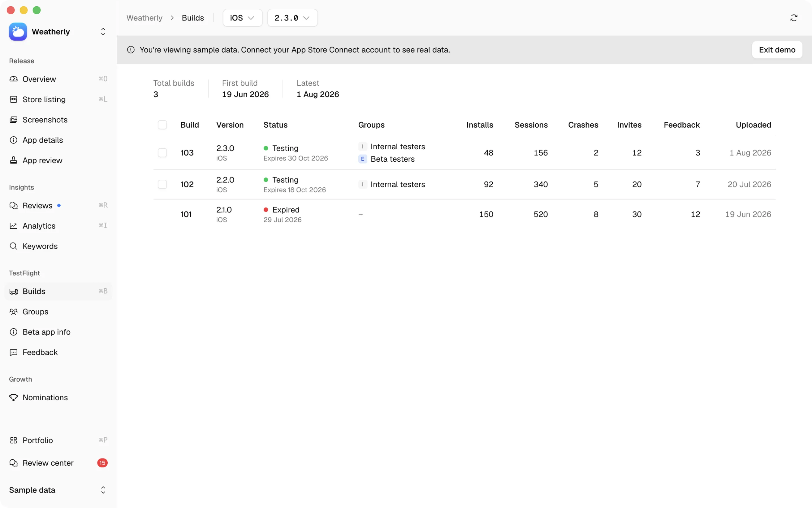Viewport: 812px width, 508px height.
Task: Click build number 101
Action: [186, 214]
